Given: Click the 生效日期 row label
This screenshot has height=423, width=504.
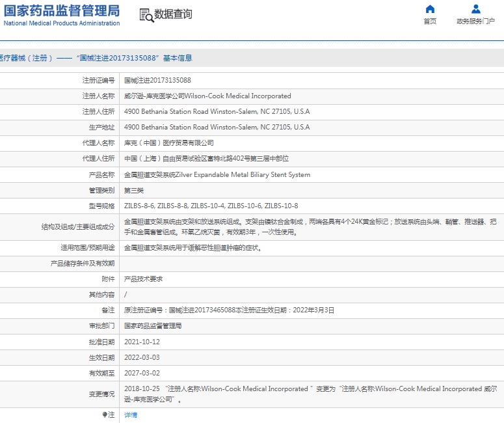Looking at the screenshot, I should (x=101, y=357).
